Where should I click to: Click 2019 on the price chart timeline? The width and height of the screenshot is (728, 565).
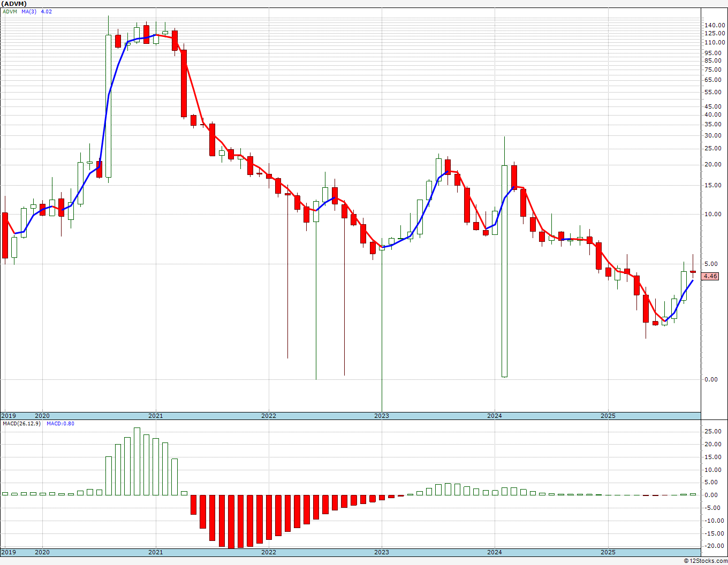tap(8, 416)
